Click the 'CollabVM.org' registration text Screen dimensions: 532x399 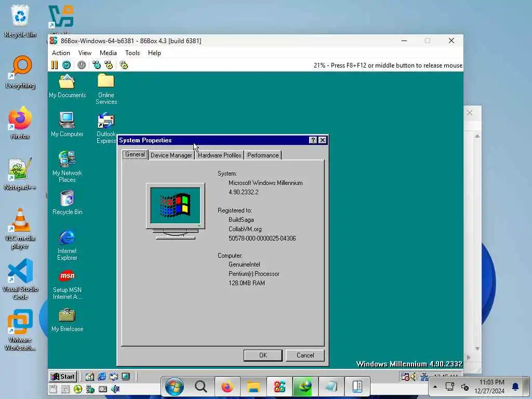(x=245, y=229)
